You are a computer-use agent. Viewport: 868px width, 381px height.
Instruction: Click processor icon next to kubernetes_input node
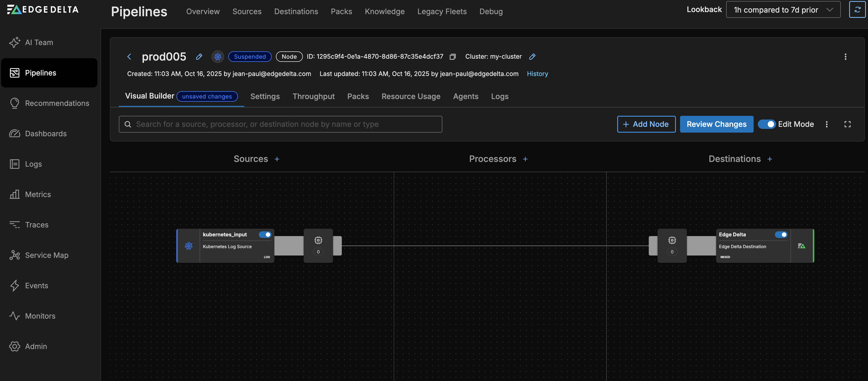[318, 240]
